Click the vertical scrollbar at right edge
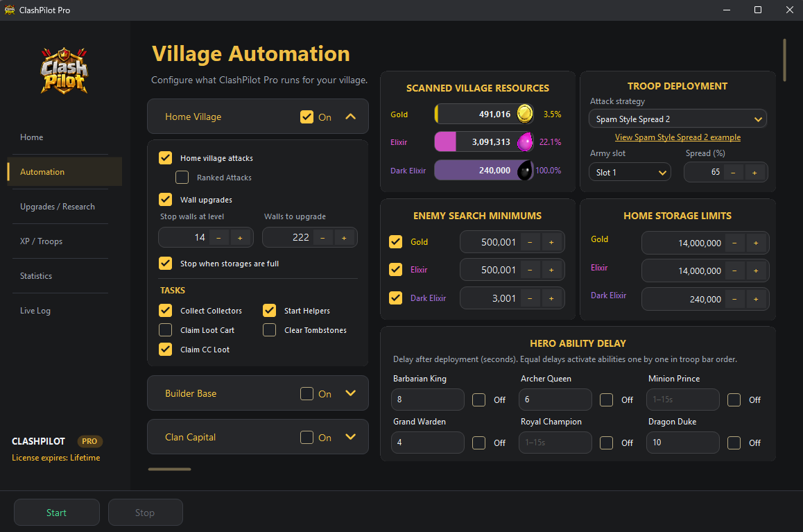The height and width of the screenshot is (532, 803). 784,60
